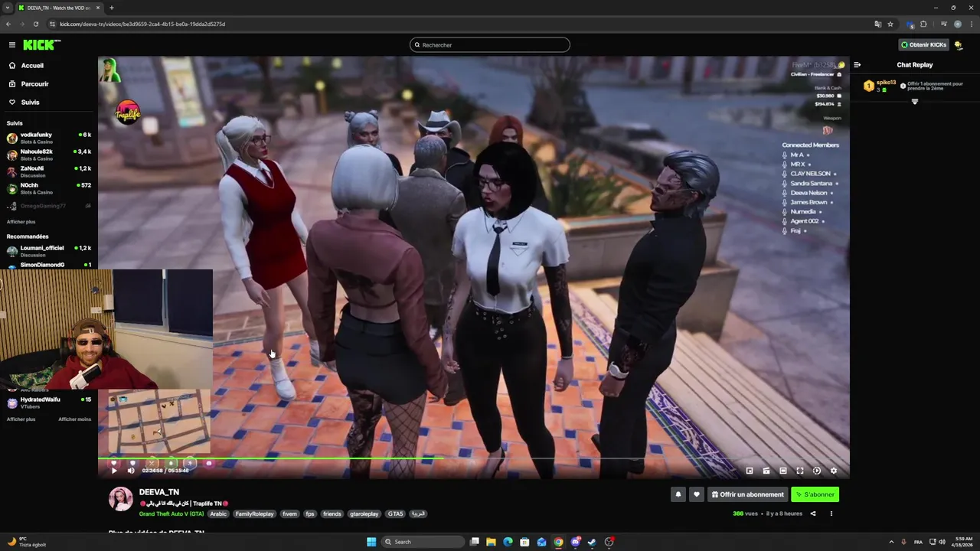Open Nahoule82k's channel
980x551 pixels.
49,155
